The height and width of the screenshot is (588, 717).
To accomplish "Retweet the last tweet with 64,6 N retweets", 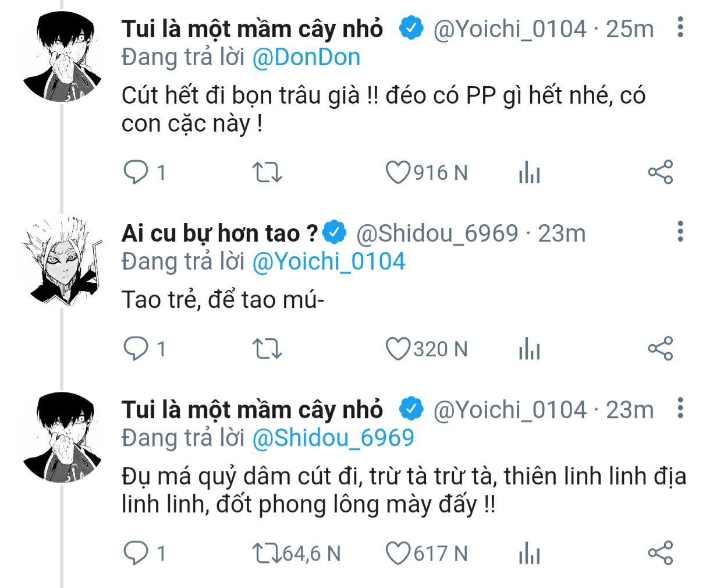I will (267, 553).
